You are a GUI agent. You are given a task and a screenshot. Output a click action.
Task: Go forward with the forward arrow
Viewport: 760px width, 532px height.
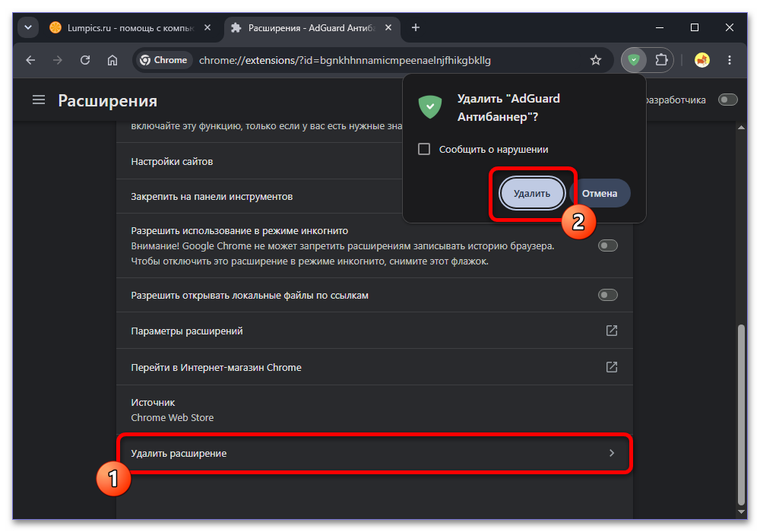58,60
